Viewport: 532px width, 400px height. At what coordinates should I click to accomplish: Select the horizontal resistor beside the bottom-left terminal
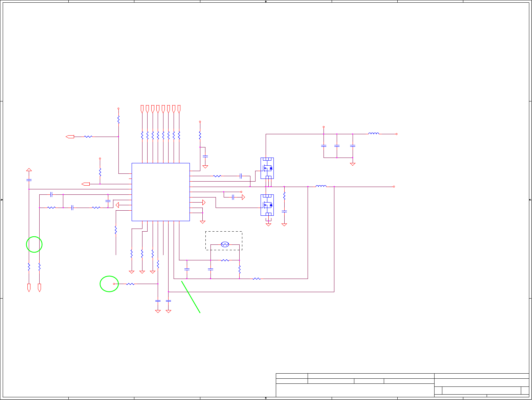pos(130,284)
